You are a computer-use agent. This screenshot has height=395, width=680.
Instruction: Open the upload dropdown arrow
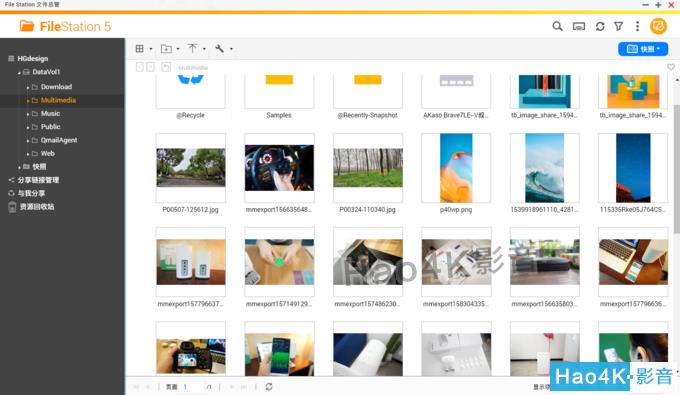pos(204,49)
